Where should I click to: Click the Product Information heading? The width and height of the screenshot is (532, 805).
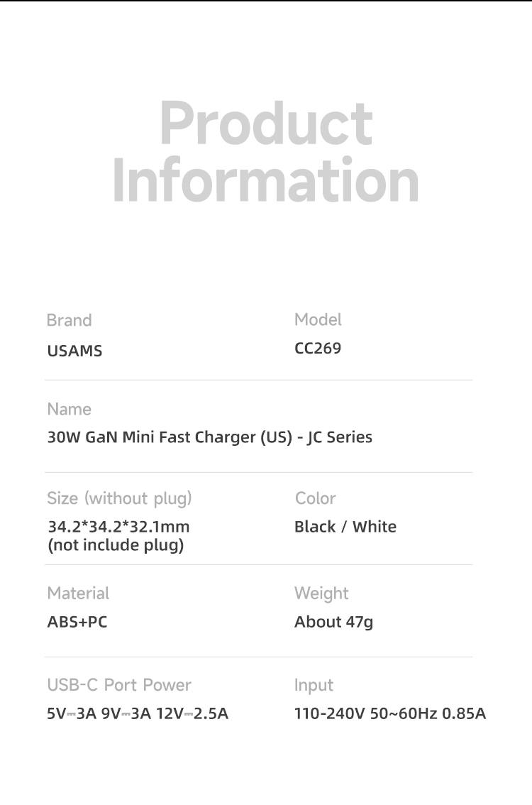tap(266, 152)
